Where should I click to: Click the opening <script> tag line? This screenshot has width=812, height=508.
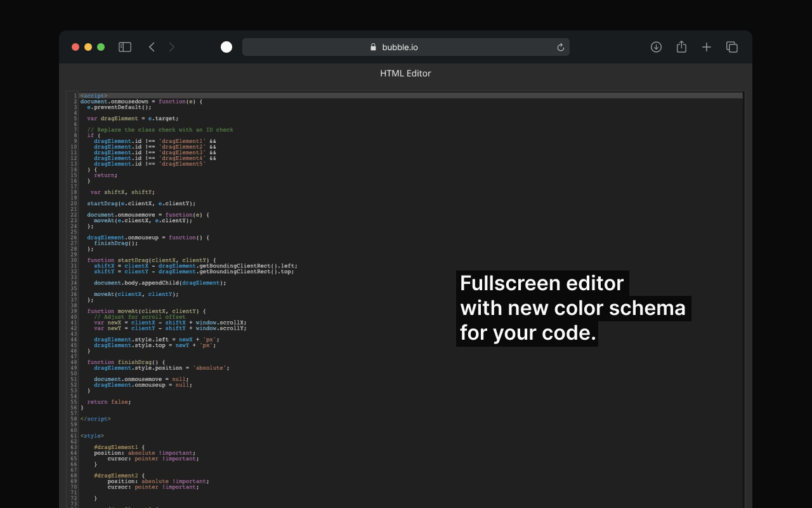[94, 96]
